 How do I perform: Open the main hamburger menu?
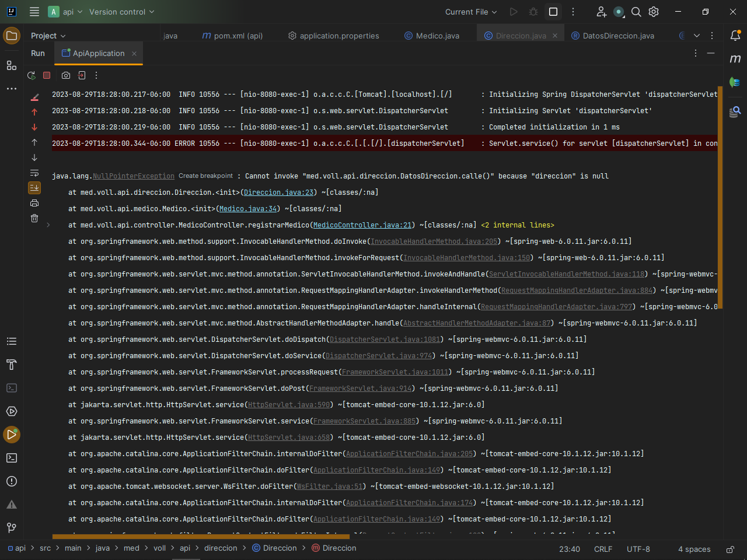pyautogui.click(x=34, y=12)
